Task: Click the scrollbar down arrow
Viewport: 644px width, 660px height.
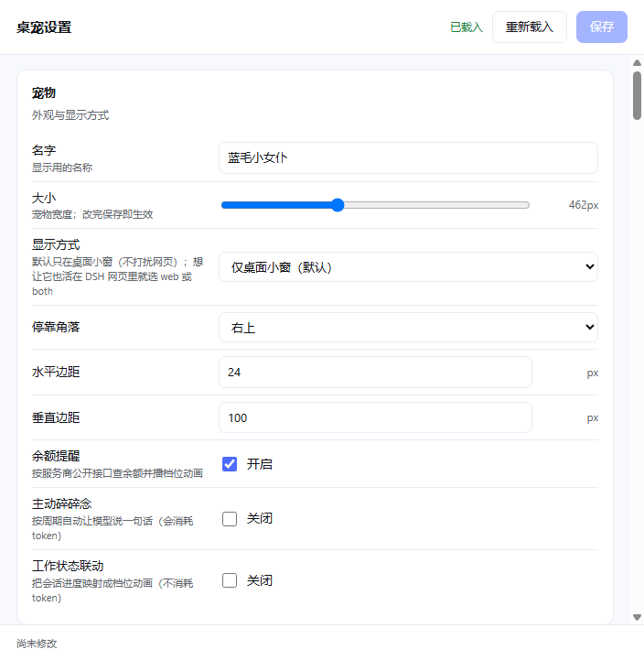Action: pos(637,618)
